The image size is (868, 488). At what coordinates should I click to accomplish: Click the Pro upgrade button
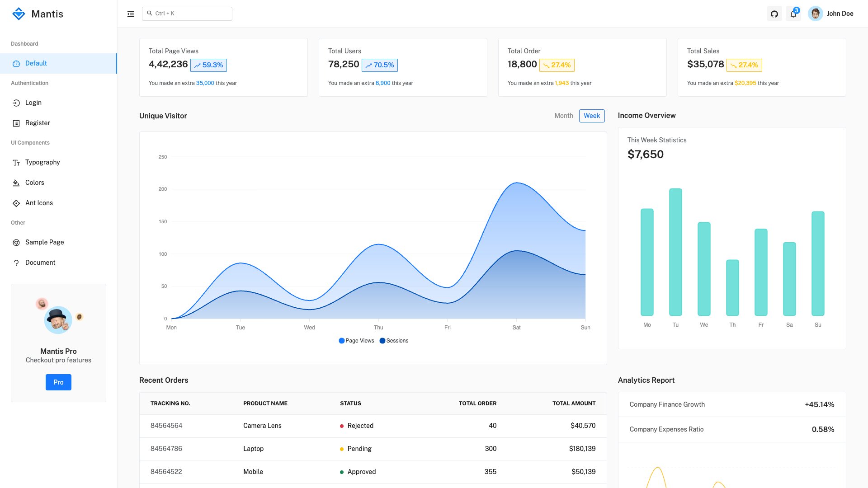click(x=58, y=382)
